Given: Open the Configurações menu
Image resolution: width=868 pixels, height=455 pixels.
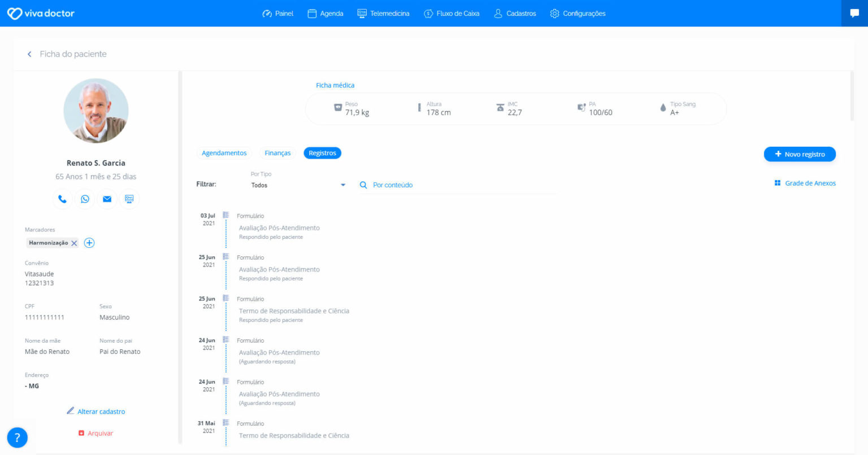Looking at the screenshot, I should point(578,14).
